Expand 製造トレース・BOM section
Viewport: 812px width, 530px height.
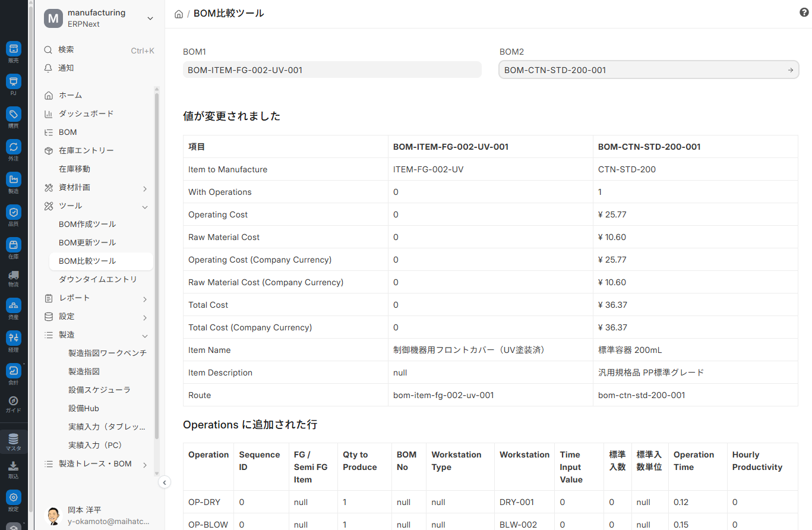tap(144, 464)
